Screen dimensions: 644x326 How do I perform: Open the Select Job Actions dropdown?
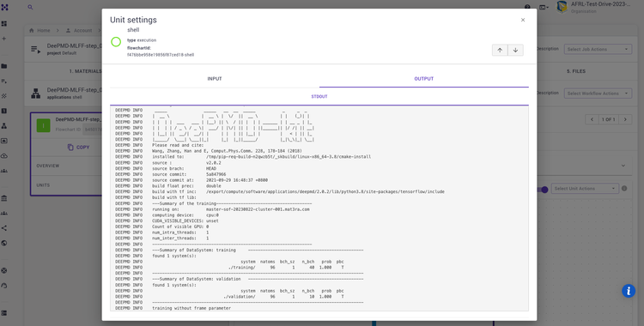point(598,49)
